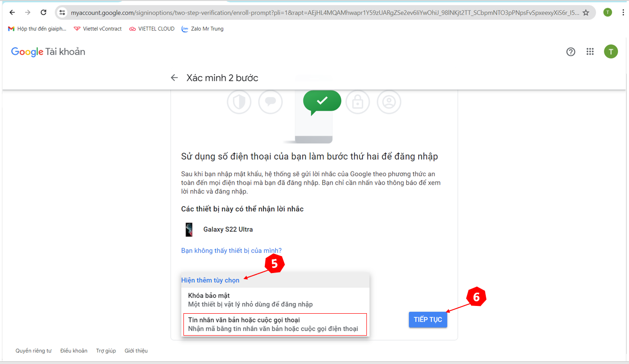Open the Trợ giúp footer link

pyautogui.click(x=106, y=350)
